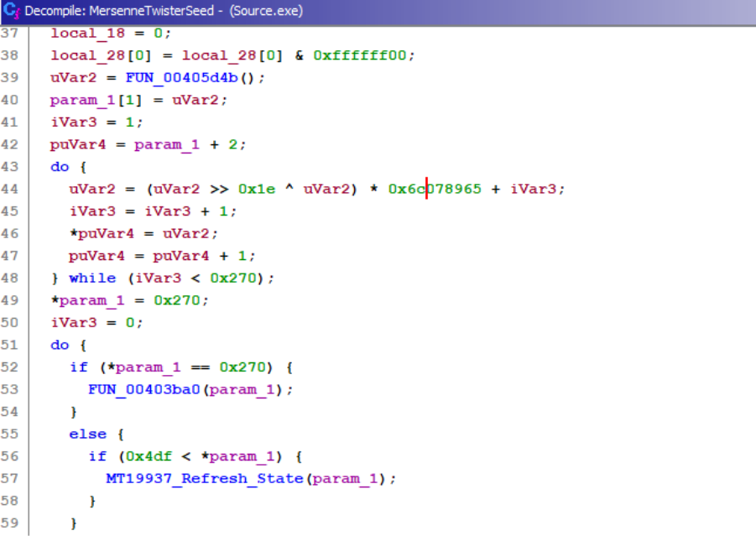Click the (Source.exe) program name in title

(x=266, y=11)
